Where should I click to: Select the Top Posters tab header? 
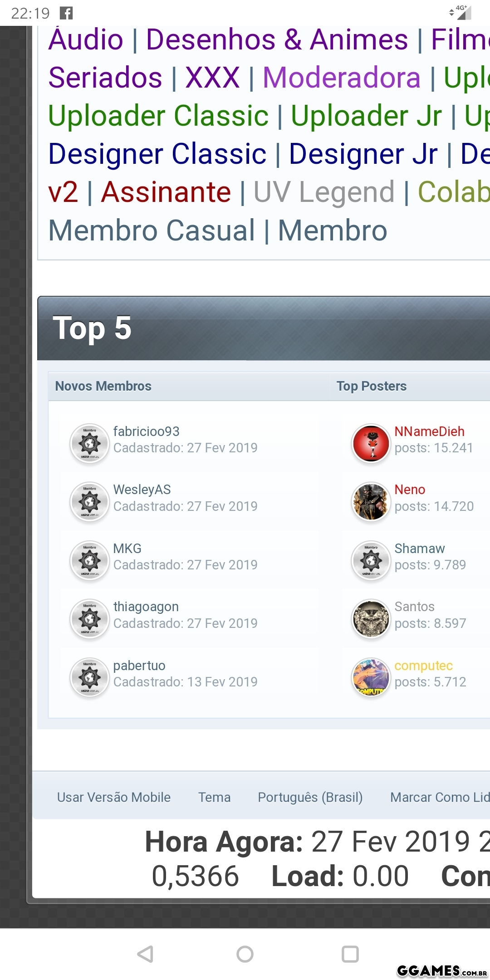[372, 386]
